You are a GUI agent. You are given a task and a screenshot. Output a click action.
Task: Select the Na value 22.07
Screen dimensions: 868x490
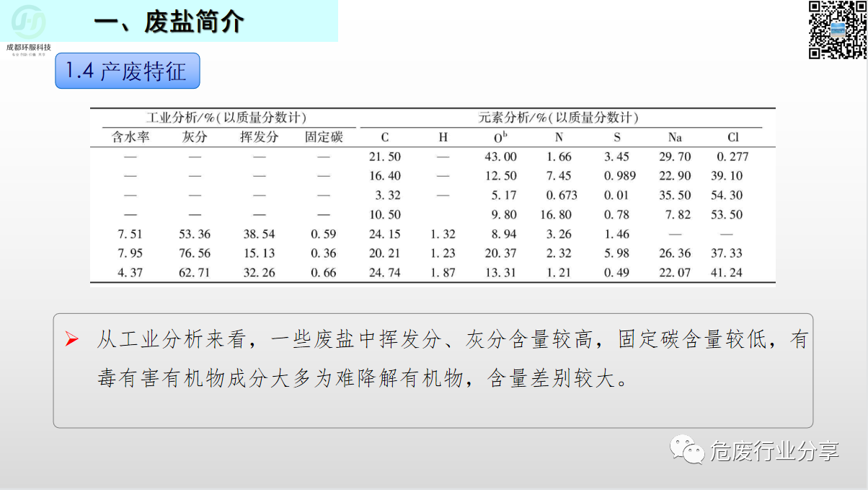pos(675,274)
